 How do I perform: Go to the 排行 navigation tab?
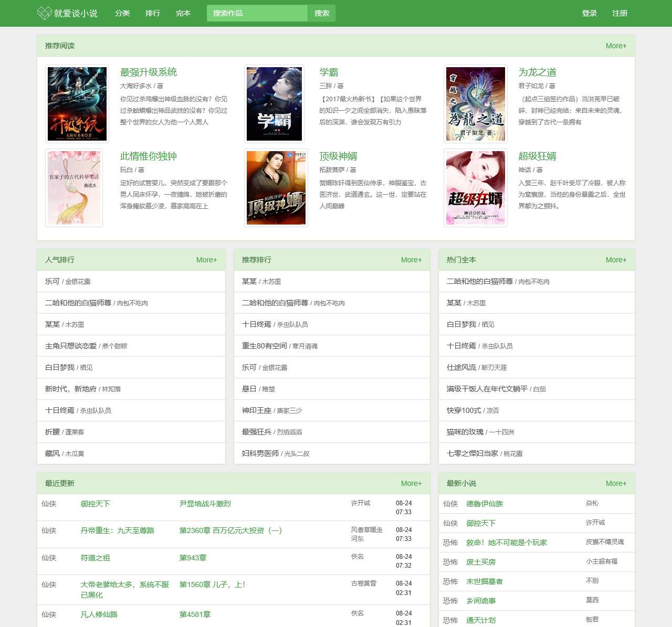click(153, 13)
